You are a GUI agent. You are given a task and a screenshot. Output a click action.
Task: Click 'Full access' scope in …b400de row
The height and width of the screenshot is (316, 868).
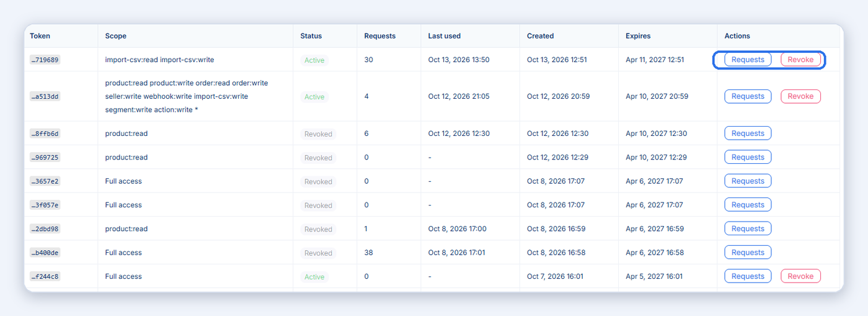(123, 253)
